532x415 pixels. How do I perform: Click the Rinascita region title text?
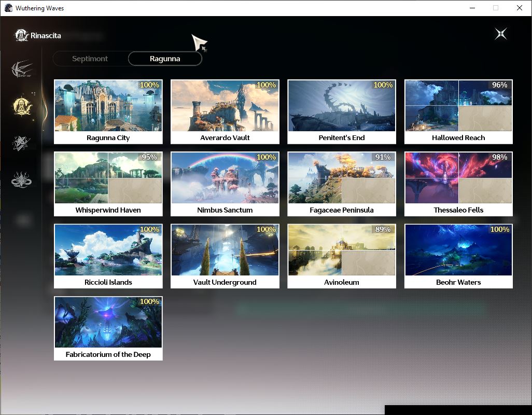click(46, 36)
